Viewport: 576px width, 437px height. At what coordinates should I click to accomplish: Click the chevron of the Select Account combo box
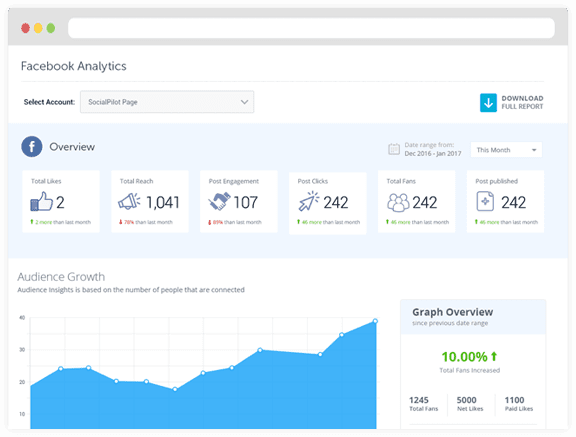pos(244,102)
